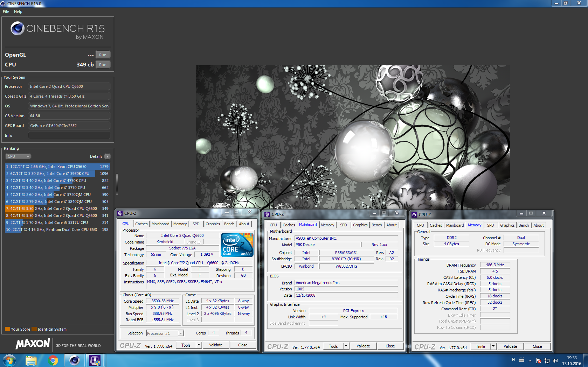Click the Intel Core 2 Quad logo
Image resolution: width=588 pixels, height=367 pixels.
(x=237, y=245)
